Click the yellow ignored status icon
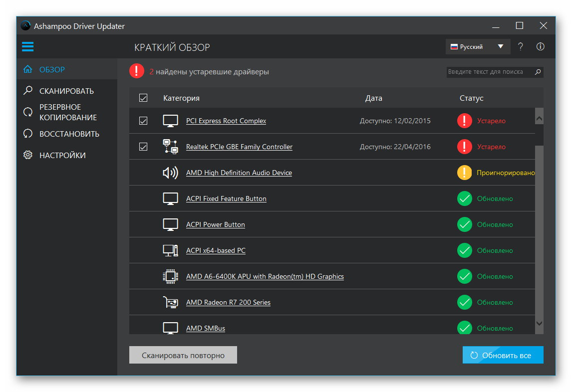The height and width of the screenshot is (392, 572). [464, 173]
